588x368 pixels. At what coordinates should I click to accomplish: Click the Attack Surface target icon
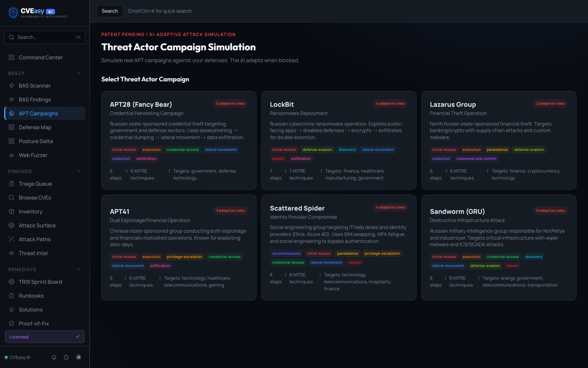coord(11,225)
